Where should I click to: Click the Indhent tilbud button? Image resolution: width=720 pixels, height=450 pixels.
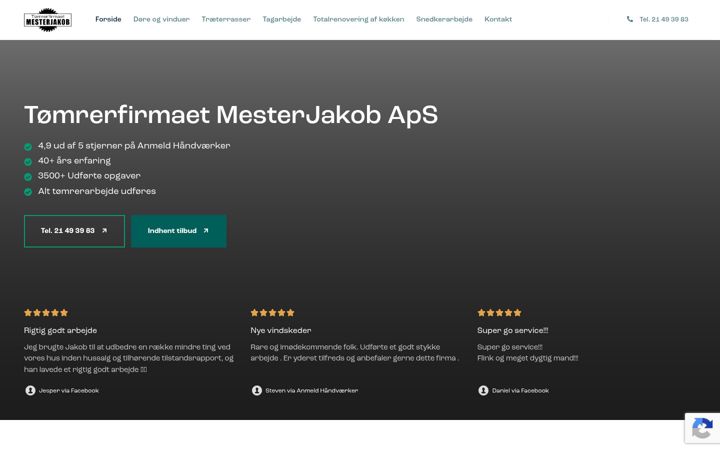click(179, 231)
